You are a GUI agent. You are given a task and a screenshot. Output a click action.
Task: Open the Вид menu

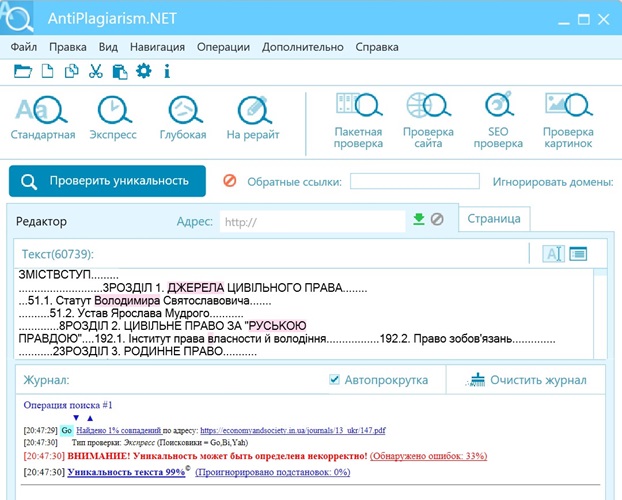(x=108, y=47)
